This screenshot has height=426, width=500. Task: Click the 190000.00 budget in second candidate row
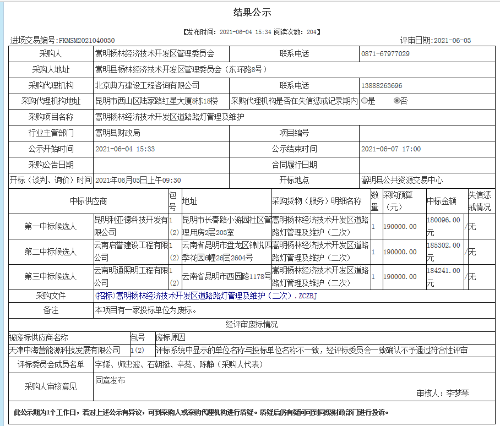(x=400, y=252)
